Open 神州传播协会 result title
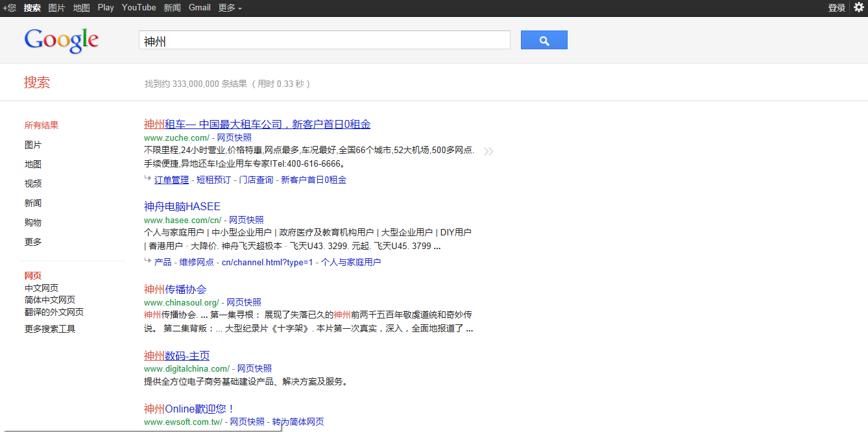 point(175,289)
